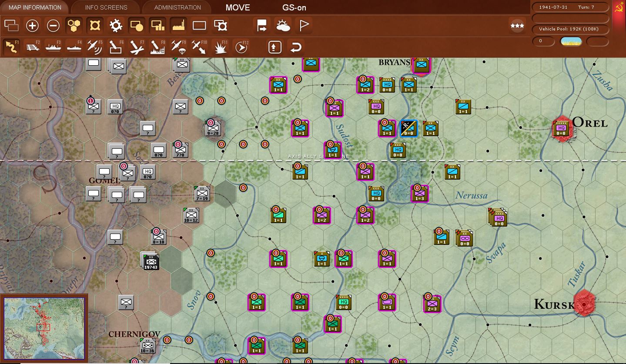
Task: Click the white gear icon
Action: (x=116, y=26)
